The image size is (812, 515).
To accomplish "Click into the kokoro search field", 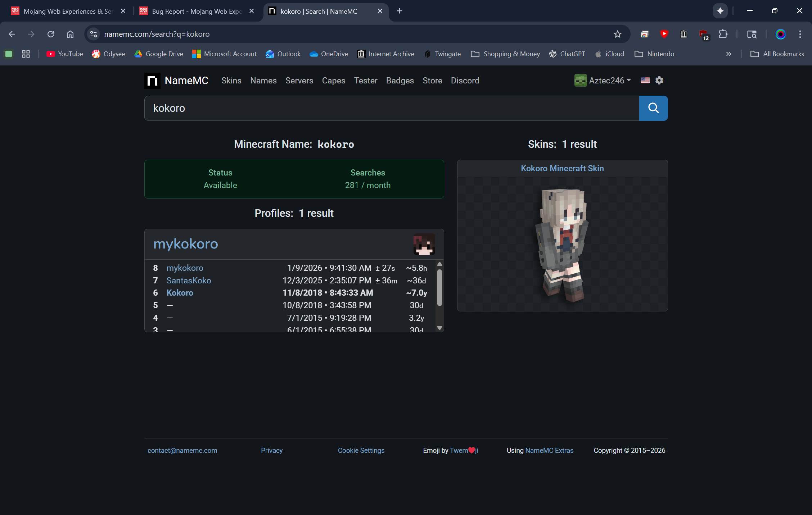I will [392, 108].
